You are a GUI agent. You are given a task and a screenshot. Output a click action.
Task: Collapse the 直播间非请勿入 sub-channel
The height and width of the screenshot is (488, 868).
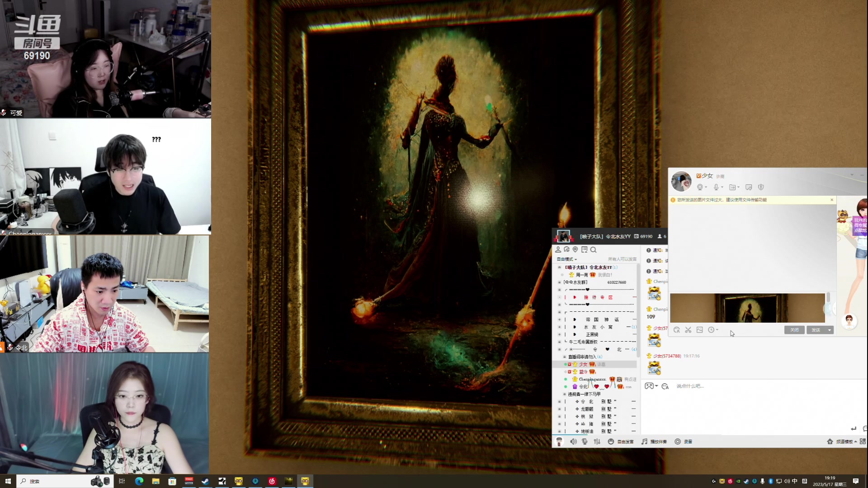(564, 357)
